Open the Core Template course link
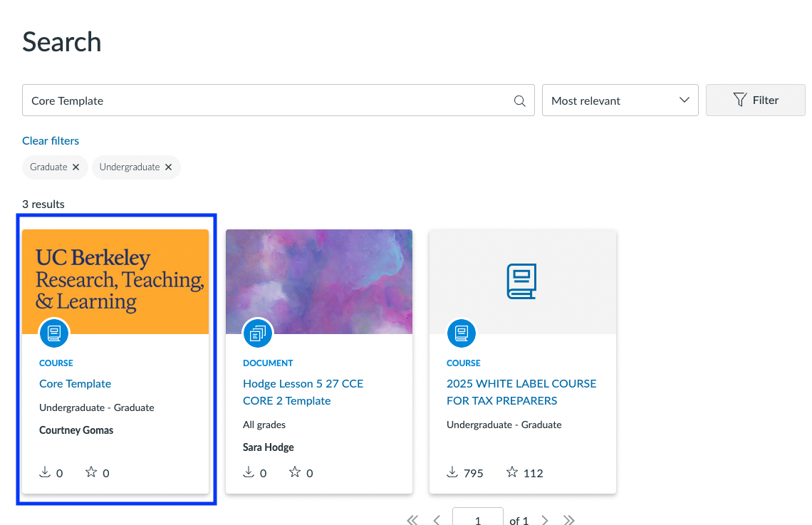The height and width of the screenshot is (525, 812). tap(75, 384)
